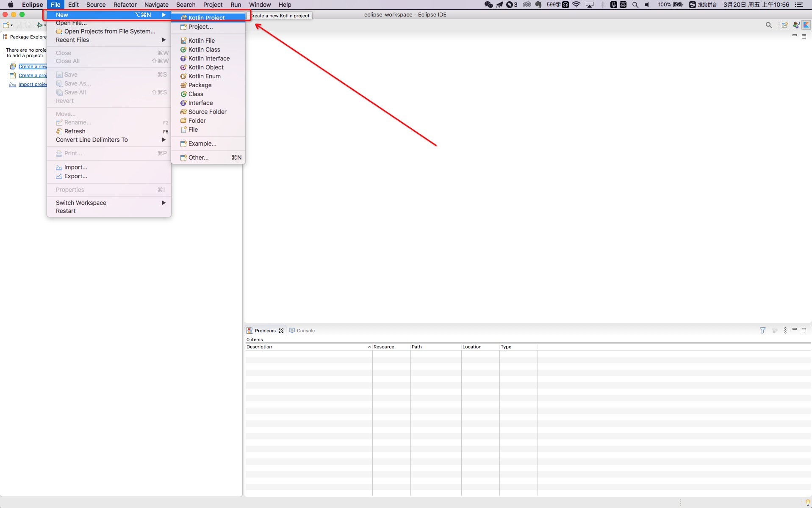Viewport: 812px width, 508px height.
Task: Expand the Recent Files submenu
Action: coord(109,40)
